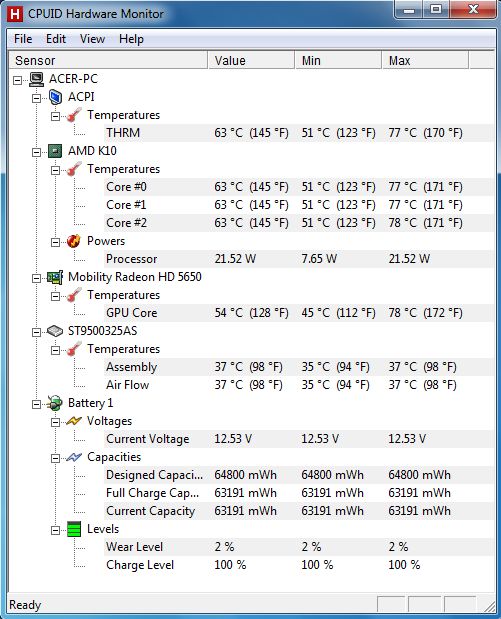Open the View menu
This screenshot has height=619, width=501.
click(92, 39)
